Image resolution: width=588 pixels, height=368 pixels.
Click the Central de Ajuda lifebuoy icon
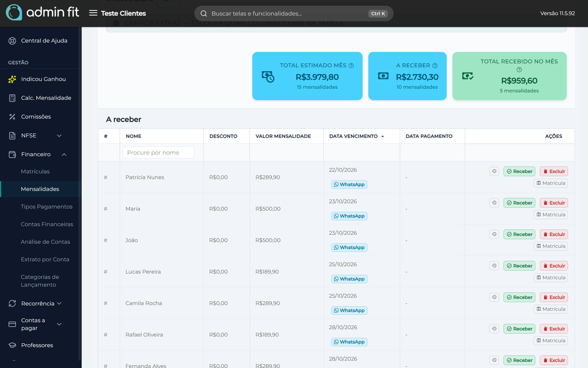coord(12,40)
